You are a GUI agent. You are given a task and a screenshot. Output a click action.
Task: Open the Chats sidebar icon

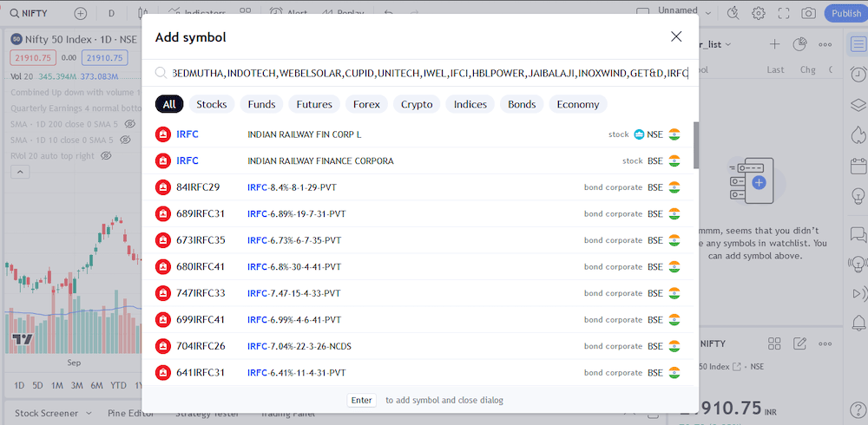pyautogui.click(x=858, y=233)
